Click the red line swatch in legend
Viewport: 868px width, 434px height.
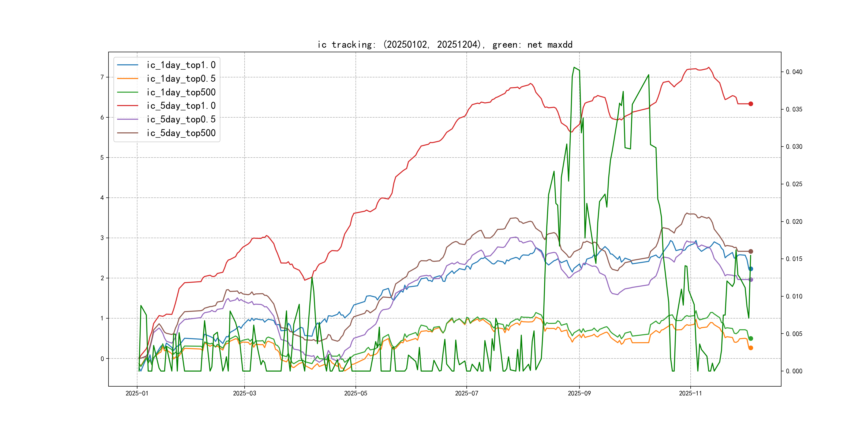tap(127, 106)
